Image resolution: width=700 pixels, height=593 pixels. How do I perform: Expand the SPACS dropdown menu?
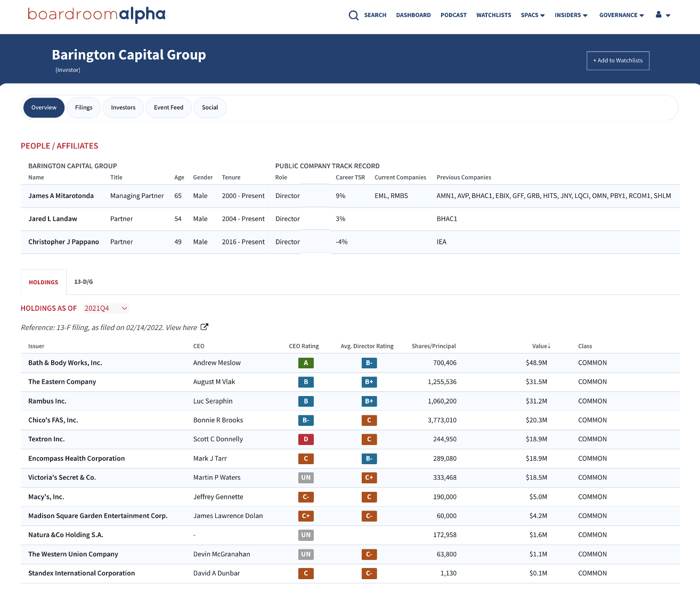[x=533, y=15]
